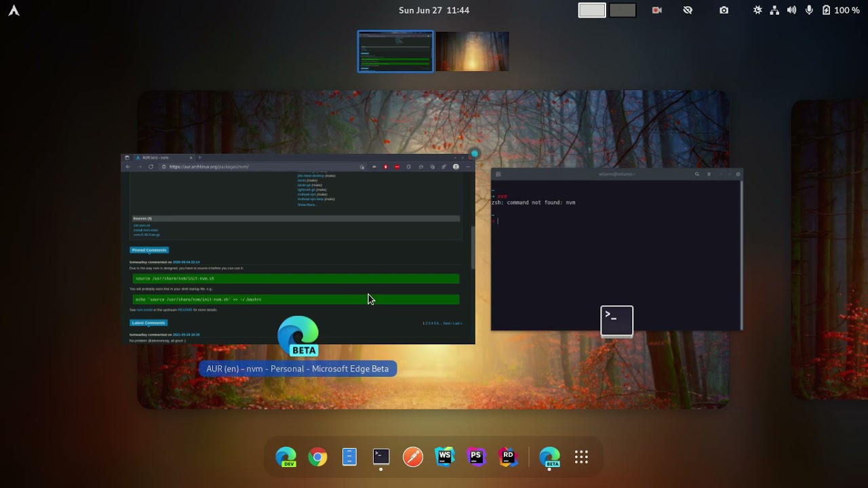The image size is (868, 488).
Task: Click the new tab plus button in Edge
Action: [199, 157]
